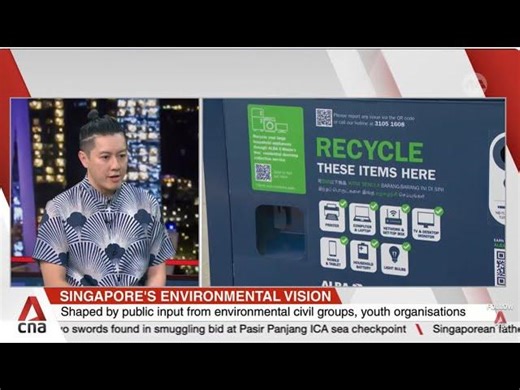Click the green checkmark on the Light Bulbs icon

click(x=406, y=247)
